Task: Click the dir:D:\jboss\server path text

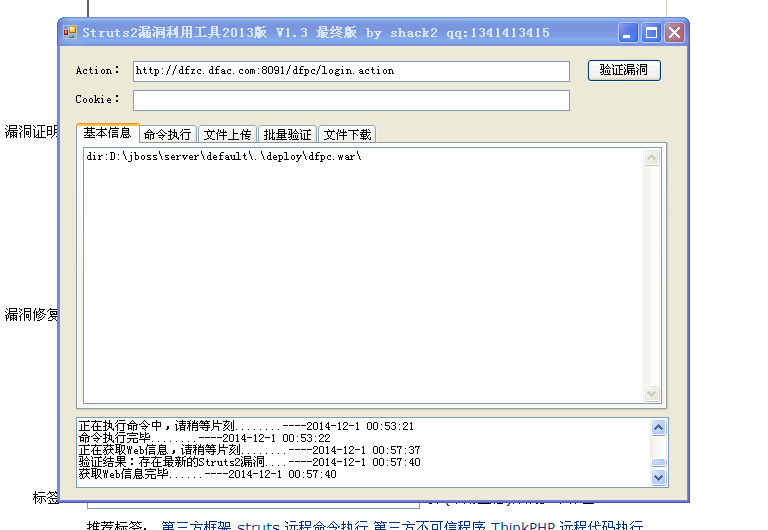Action: pos(224,157)
